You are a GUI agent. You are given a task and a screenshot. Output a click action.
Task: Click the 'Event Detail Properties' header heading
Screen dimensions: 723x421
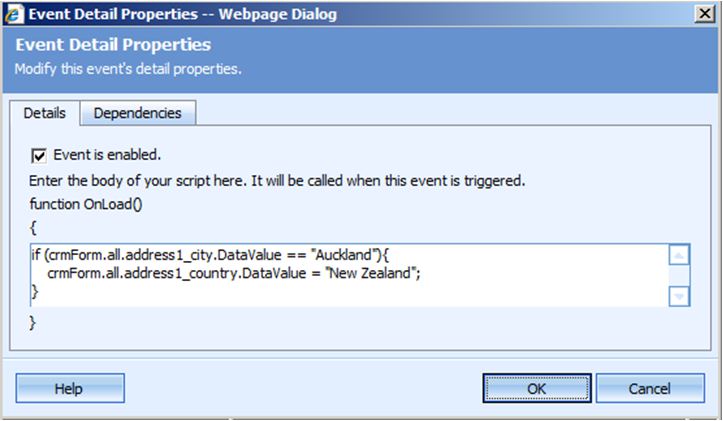pos(112,45)
